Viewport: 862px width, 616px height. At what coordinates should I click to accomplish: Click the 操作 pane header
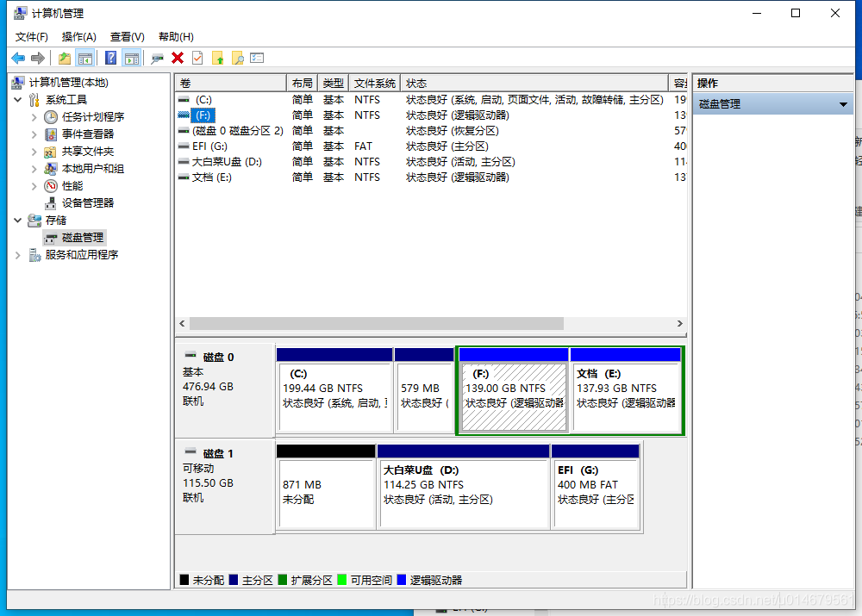click(x=773, y=83)
